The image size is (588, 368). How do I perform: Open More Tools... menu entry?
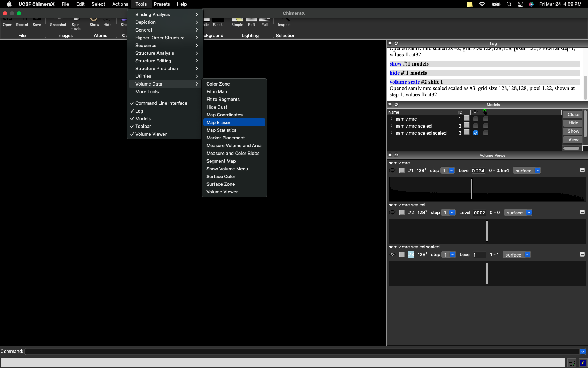tap(165, 91)
